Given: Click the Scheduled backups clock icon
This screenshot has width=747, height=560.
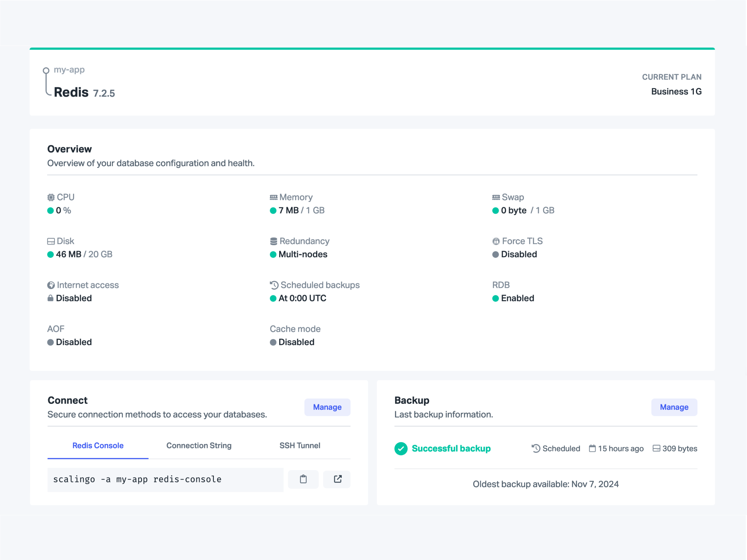Looking at the screenshot, I should pyautogui.click(x=274, y=285).
